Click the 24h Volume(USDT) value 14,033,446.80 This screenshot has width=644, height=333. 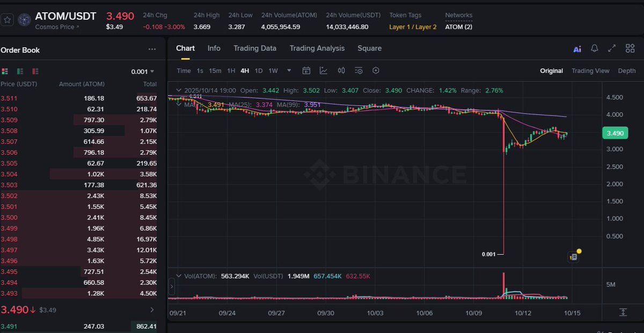(347, 27)
